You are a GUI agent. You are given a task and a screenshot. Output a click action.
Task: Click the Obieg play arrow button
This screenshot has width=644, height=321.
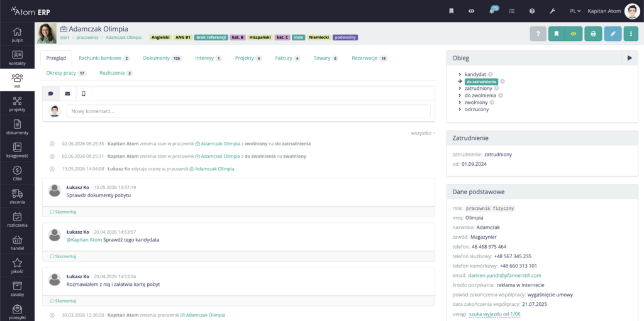point(630,58)
